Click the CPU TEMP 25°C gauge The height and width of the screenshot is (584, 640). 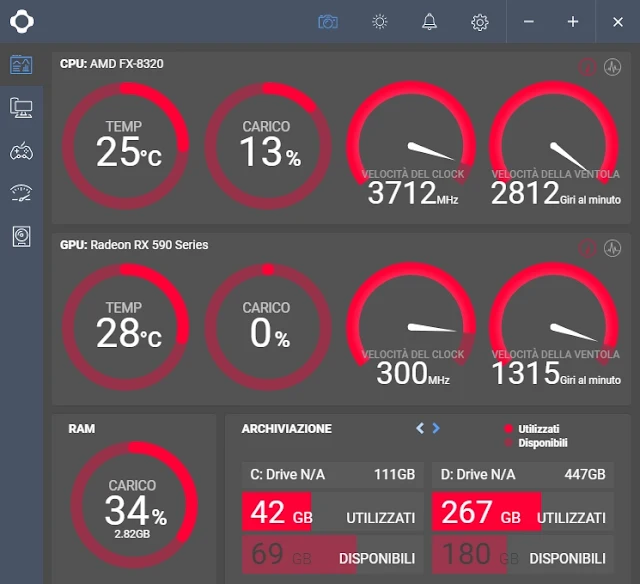(x=125, y=146)
